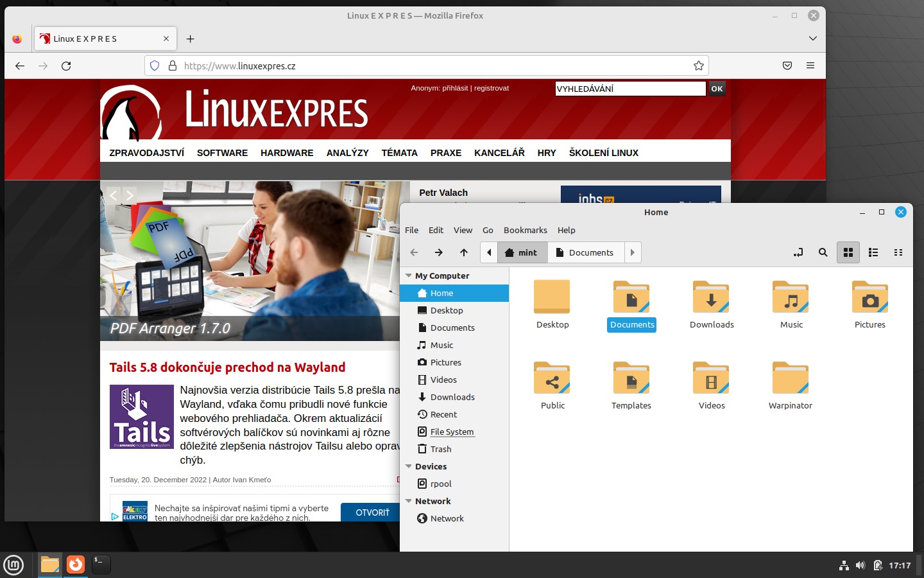Click the přihlásit login link
This screenshot has height=578, width=924.
(x=455, y=88)
